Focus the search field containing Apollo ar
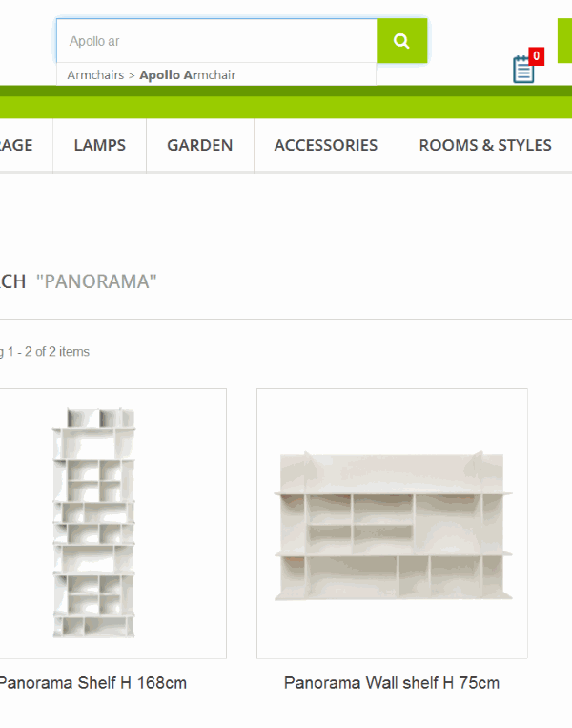 pos(216,41)
